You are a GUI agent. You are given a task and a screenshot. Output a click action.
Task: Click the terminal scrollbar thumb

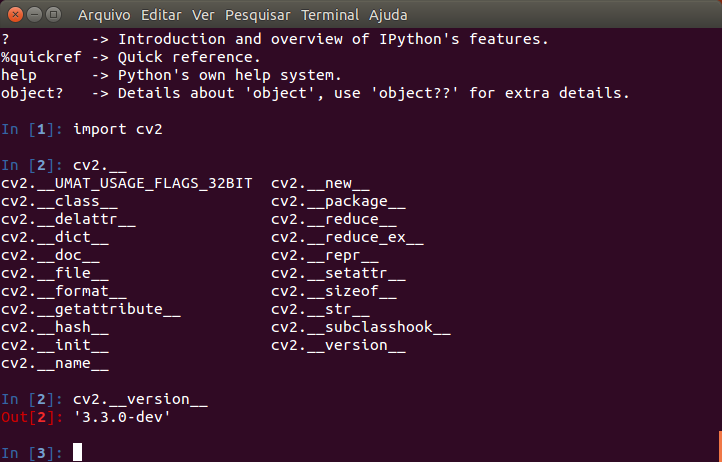[x=719, y=446]
